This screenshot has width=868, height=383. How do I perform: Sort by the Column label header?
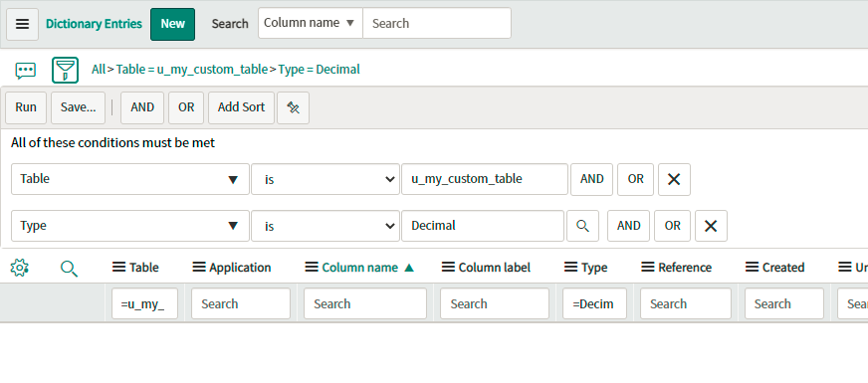coord(495,268)
